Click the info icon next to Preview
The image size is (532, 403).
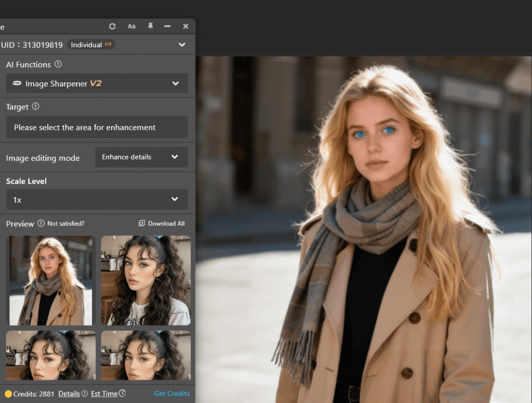[x=41, y=223]
